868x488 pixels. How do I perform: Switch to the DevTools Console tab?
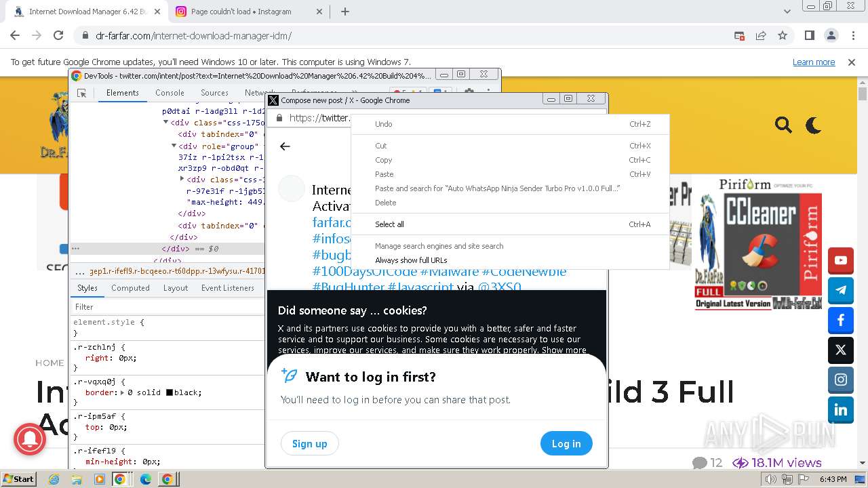(170, 93)
